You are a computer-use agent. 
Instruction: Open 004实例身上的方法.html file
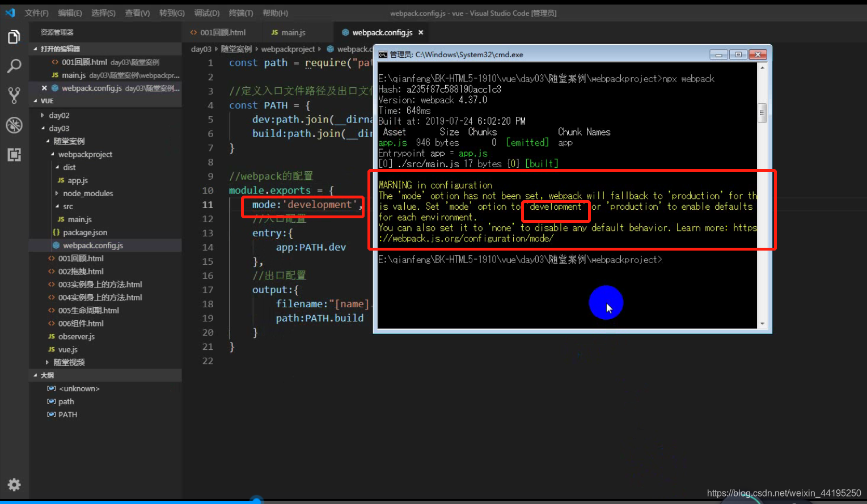click(100, 298)
